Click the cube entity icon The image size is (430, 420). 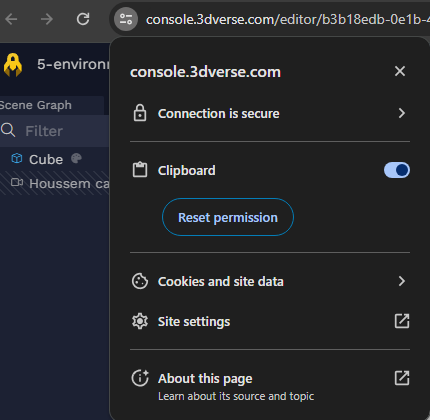pyautogui.click(x=17, y=158)
